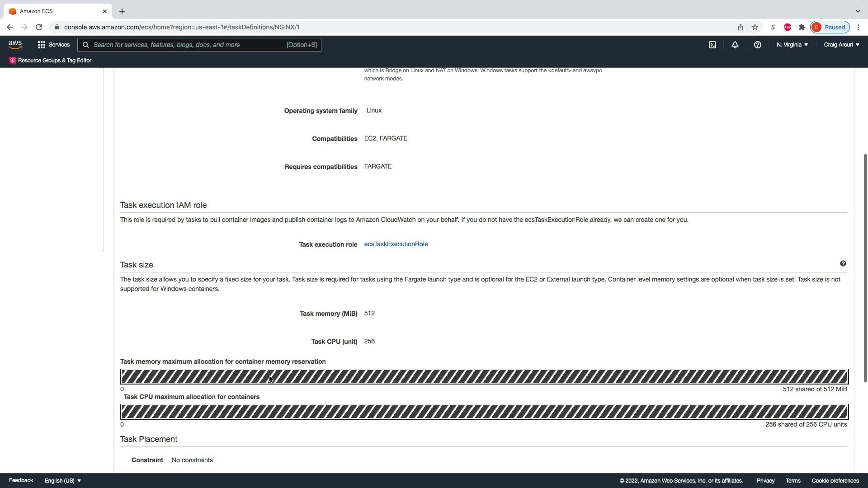
Task: Click the AWS logo home icon
Action: [x=15, y=45]
